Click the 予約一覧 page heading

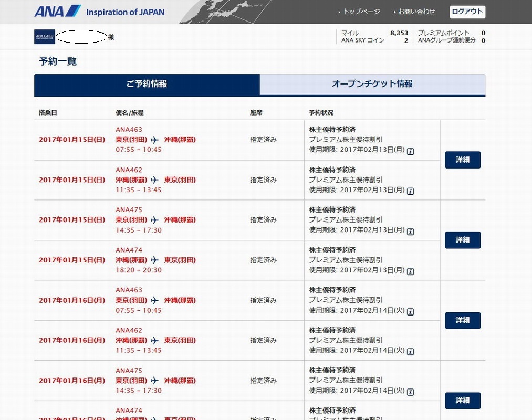point(58,61)
